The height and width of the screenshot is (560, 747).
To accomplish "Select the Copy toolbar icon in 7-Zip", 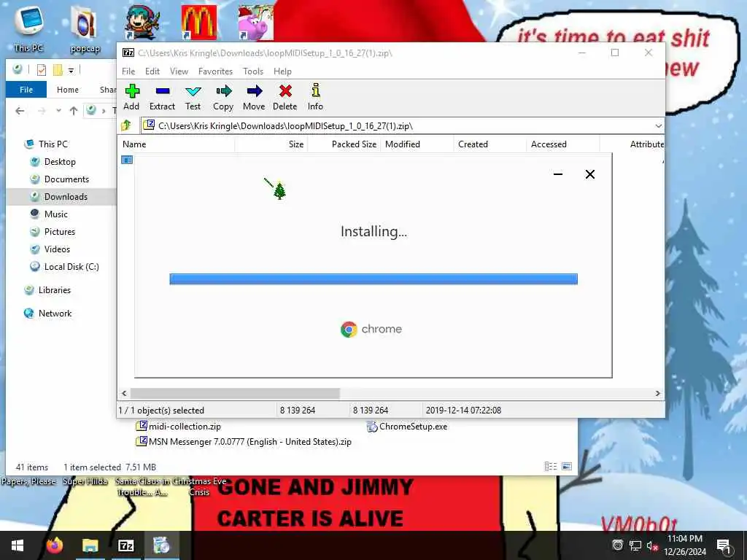I will pyautogui.click(x=223, y=97).
